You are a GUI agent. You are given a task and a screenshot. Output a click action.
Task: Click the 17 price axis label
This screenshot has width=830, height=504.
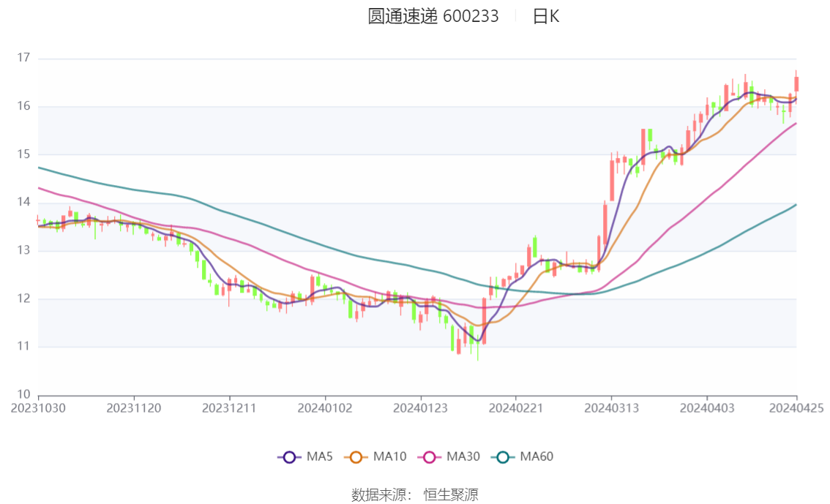pyautogui.click(x=23, y=58)
